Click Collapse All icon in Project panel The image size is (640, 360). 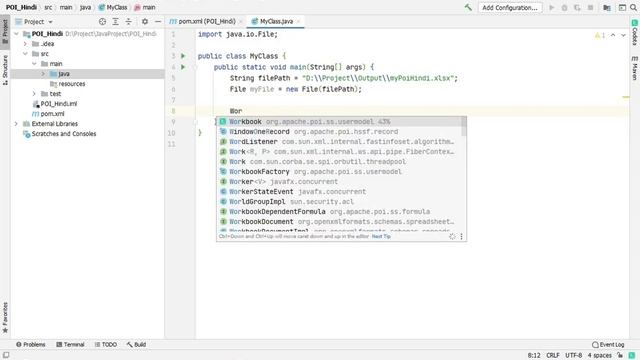(x=129, y=22)
